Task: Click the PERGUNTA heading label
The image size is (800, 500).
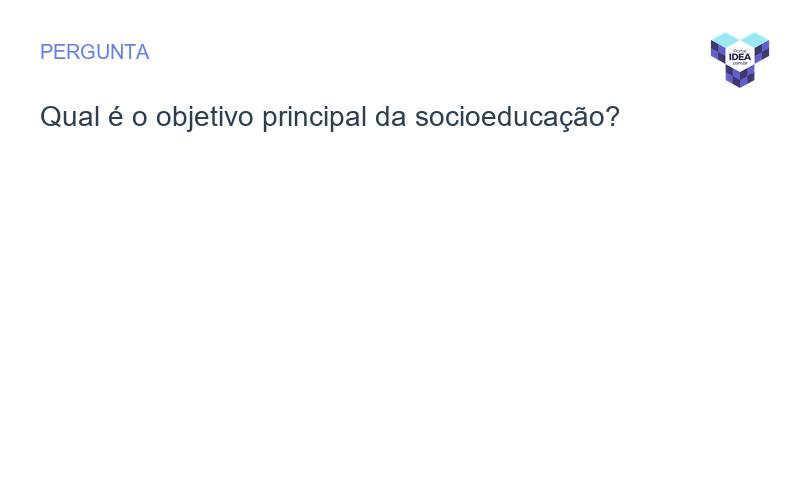Action: [x=94, y=53]
